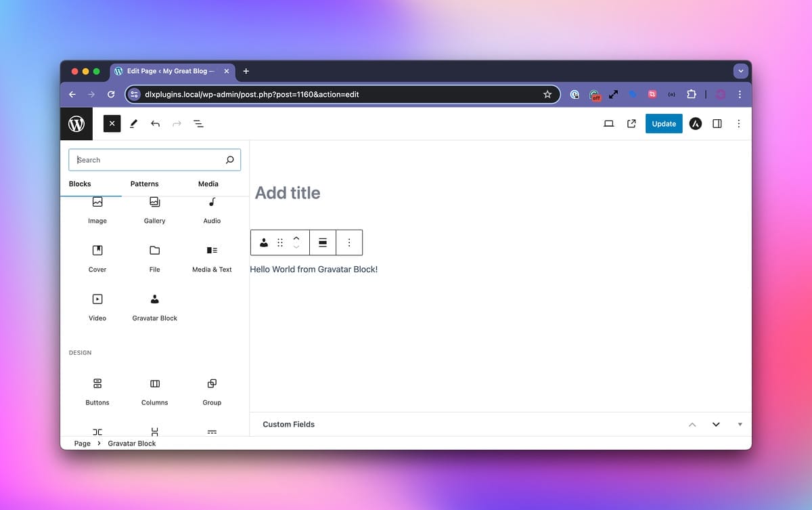Undo the last change
The height and width of the screenshot is (510, 812).
point(155,124)
